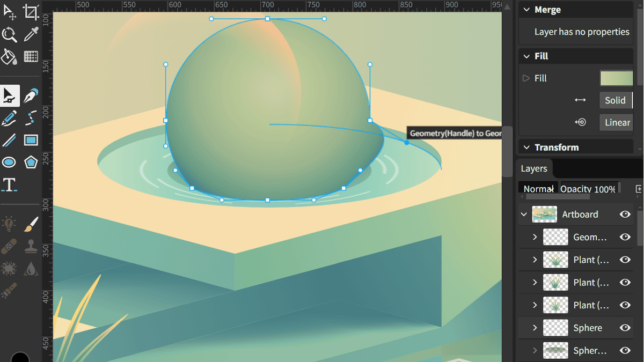
Task: Hide the Artboard layer with its eye
Action: tap(625, 214)
